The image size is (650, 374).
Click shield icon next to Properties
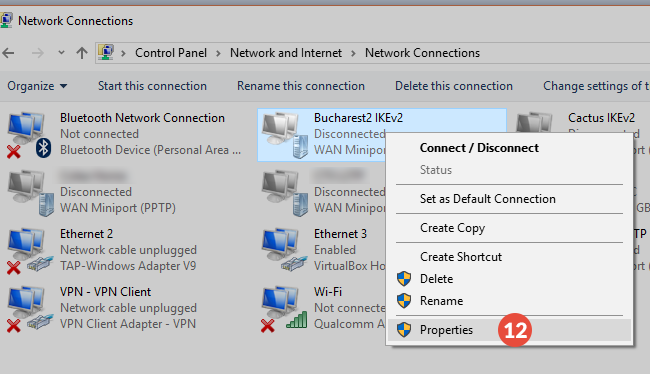pos(404,330)
